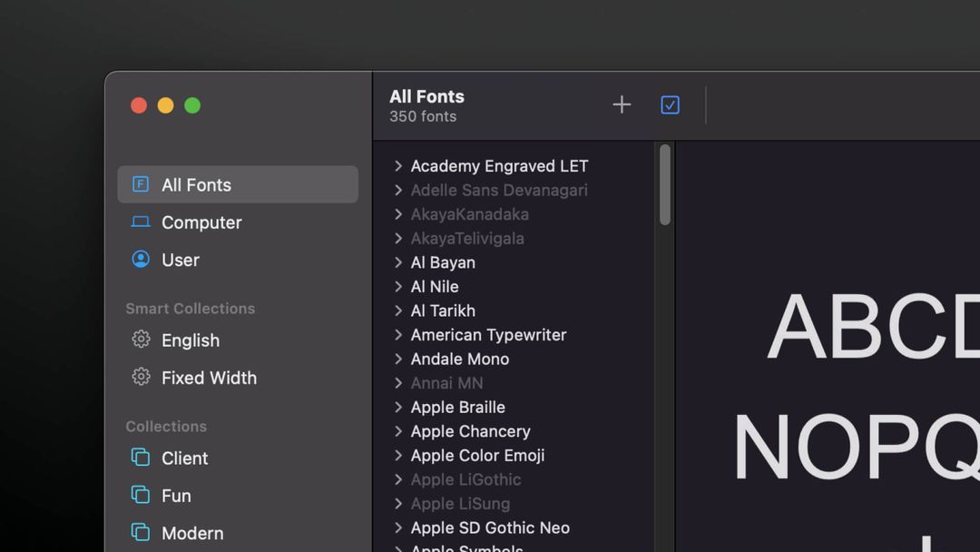
Task: Click the Fixed Width gear icon
Action: coord(141,377)
